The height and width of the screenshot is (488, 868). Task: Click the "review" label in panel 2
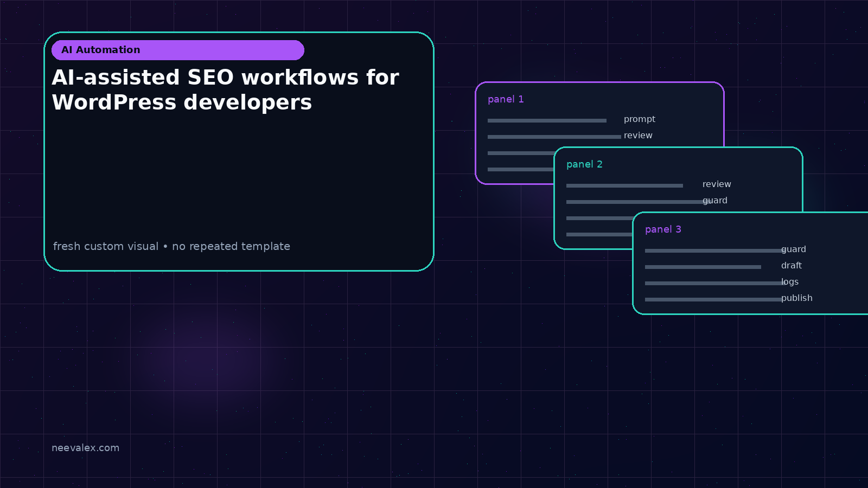[x=717, y=184]
